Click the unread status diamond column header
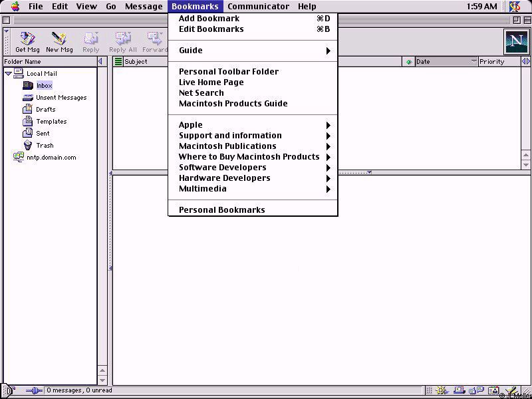532x399 pixels. coord(408,62)
